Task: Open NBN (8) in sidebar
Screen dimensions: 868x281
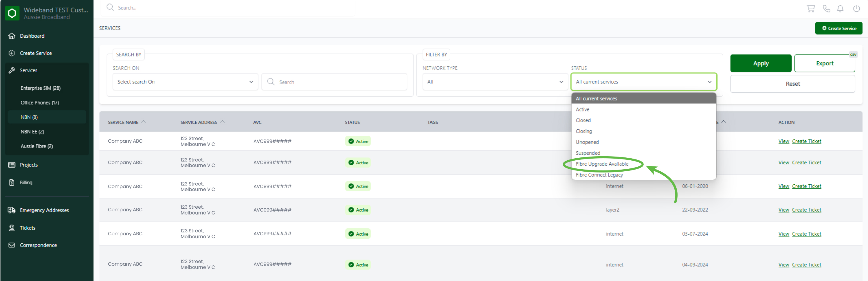Action: coord(29,117)
